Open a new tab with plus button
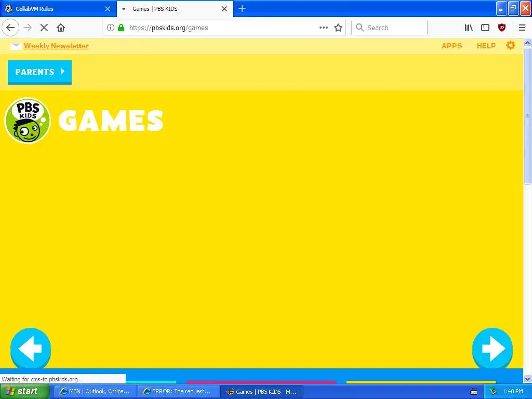The width and height of the screenshot is (532, 399). 242,8
